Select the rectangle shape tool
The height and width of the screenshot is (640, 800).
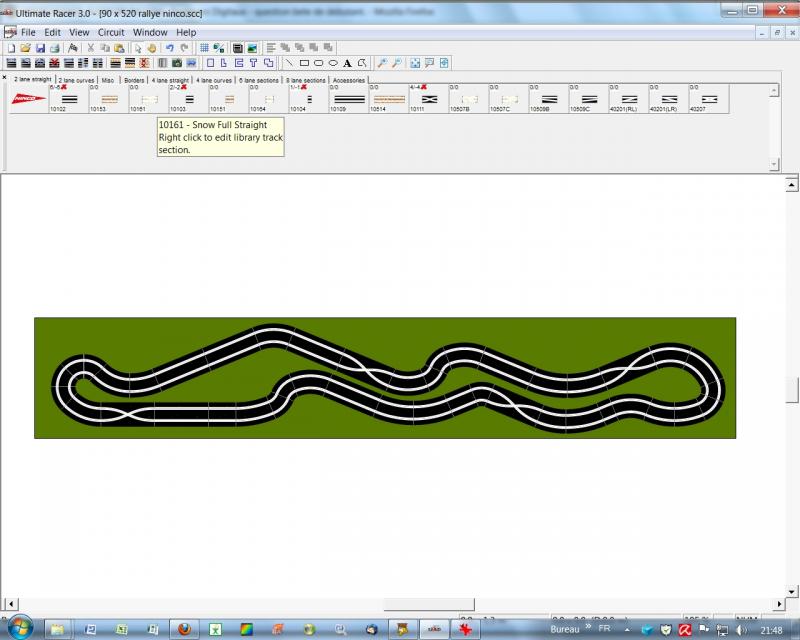304,63
